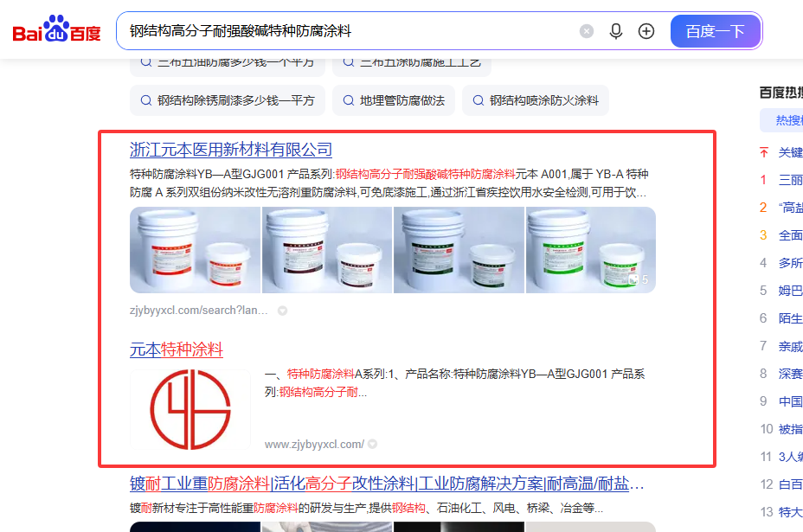Open second product image with dark red label
Screen dimensions: 803x532
(x=327, y=250)
